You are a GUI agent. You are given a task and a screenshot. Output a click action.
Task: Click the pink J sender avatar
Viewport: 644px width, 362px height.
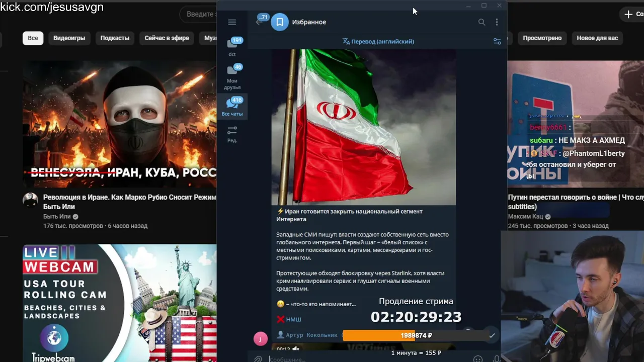[x=260, y=338]
